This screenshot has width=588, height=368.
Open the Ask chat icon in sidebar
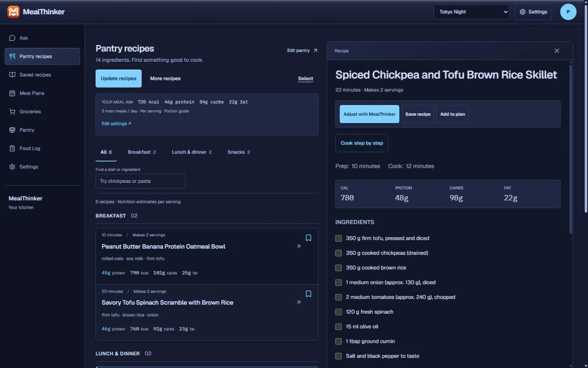coord(12,38)
